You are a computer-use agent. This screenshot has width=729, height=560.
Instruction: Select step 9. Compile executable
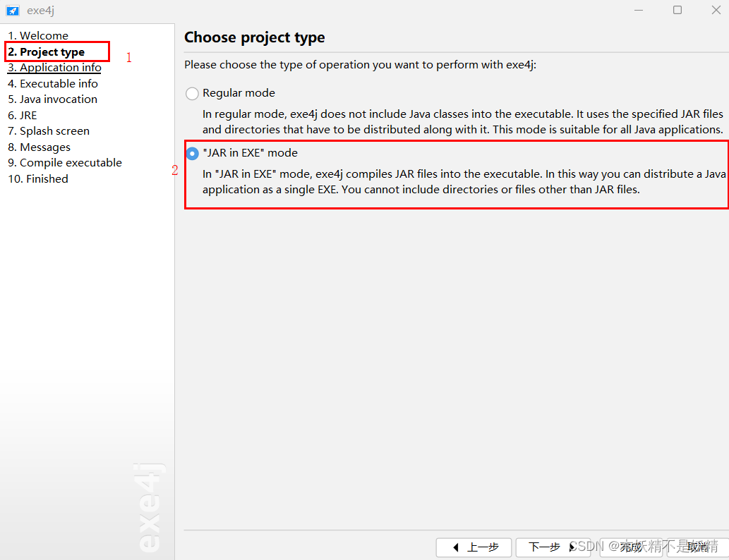tap(65, 163)
